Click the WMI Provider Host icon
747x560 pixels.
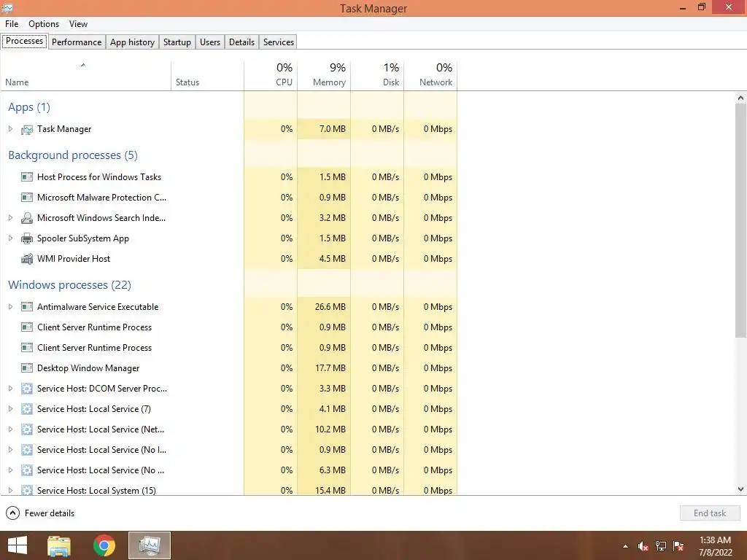tap(27, 259)
